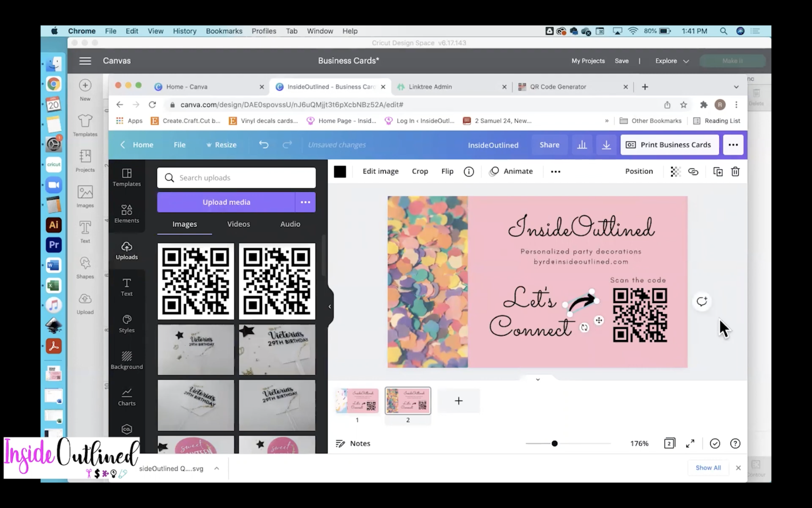
Task: Click the download arrow icon in Canva header
Action: 606,145
